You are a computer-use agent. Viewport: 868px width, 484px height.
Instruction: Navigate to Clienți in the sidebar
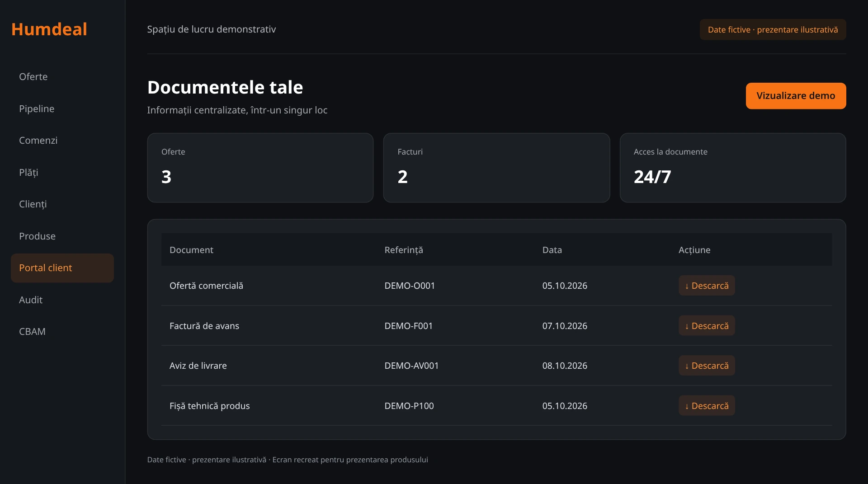[62, 204]
